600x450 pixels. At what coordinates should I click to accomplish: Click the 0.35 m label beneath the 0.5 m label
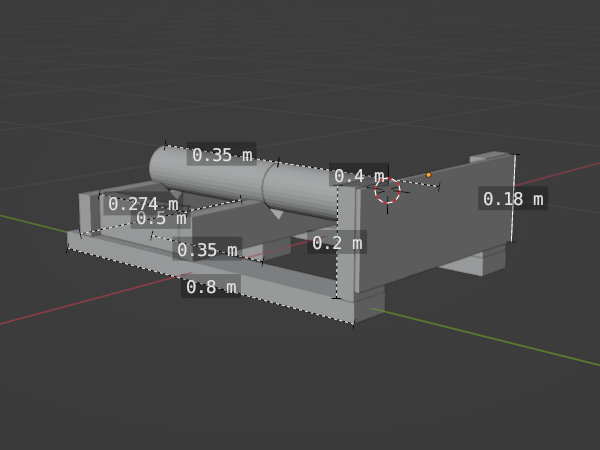pyautogui.click(x=207, y=249)
